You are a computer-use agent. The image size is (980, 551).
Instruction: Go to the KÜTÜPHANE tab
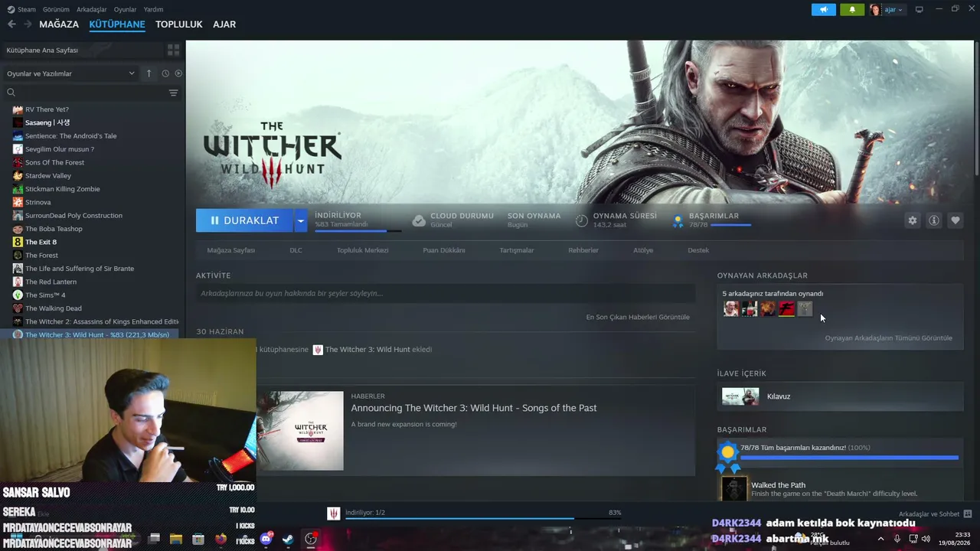coord(117,24)
